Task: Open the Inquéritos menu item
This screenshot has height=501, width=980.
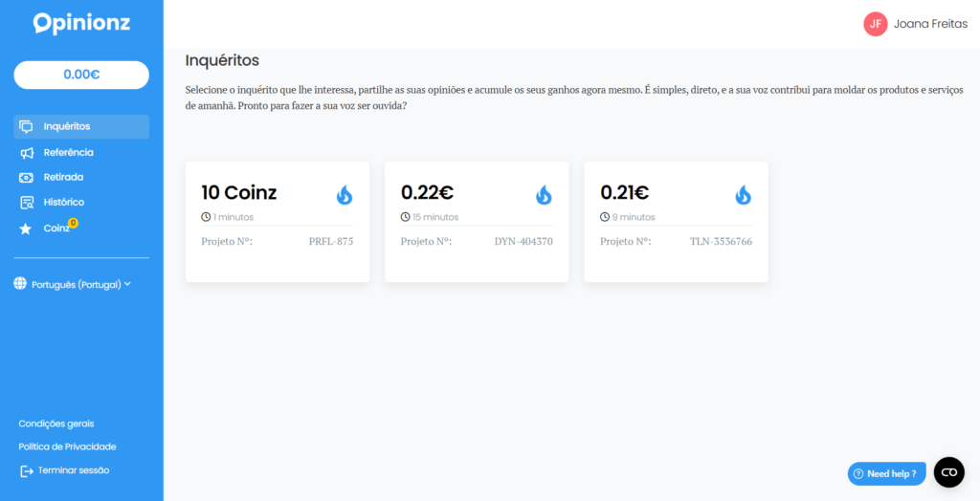Action: pos(81,127)
